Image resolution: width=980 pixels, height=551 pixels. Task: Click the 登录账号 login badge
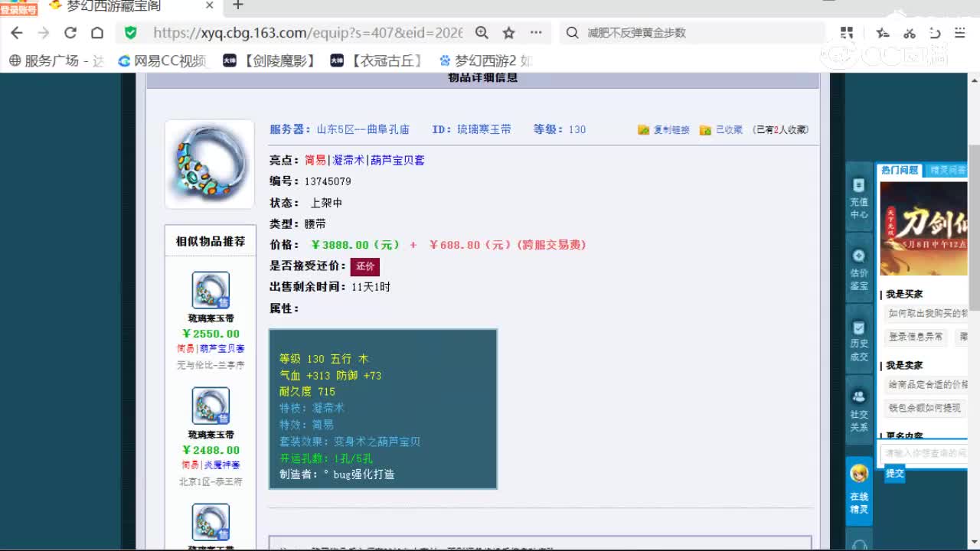(x=18, y=8)
